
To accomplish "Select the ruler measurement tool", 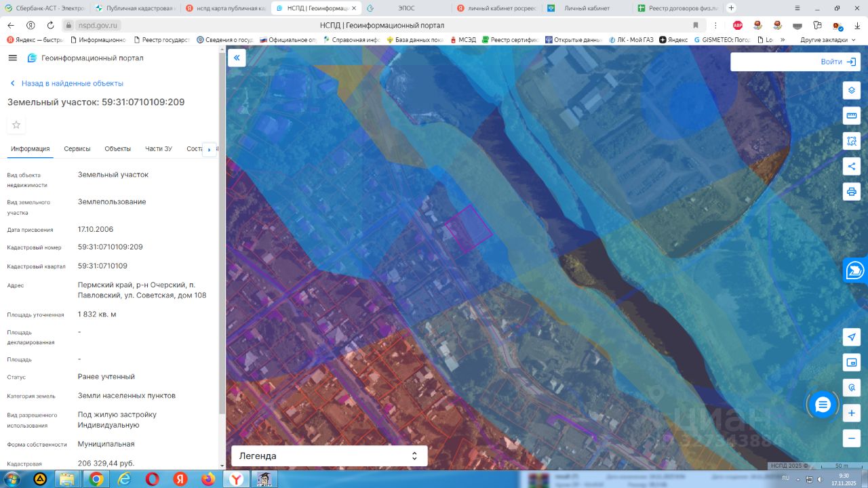I will click(x=852, y=115).
